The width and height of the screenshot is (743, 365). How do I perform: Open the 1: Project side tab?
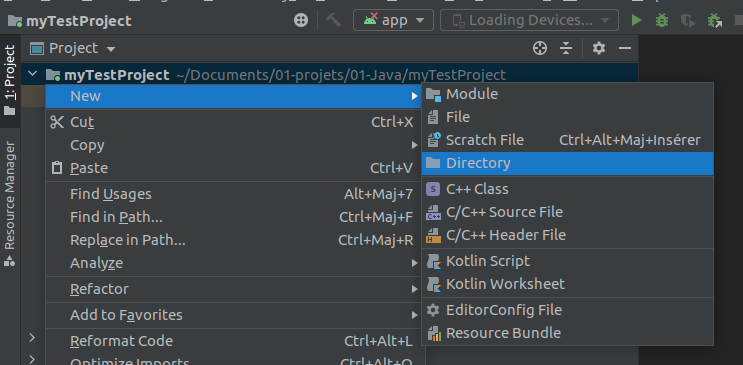coord(10,81)
